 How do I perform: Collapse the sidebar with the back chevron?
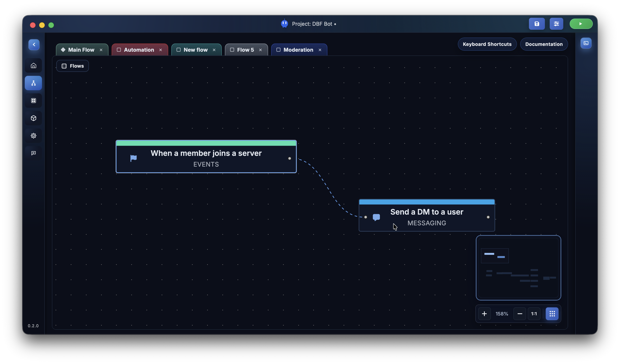click(34, 45)
